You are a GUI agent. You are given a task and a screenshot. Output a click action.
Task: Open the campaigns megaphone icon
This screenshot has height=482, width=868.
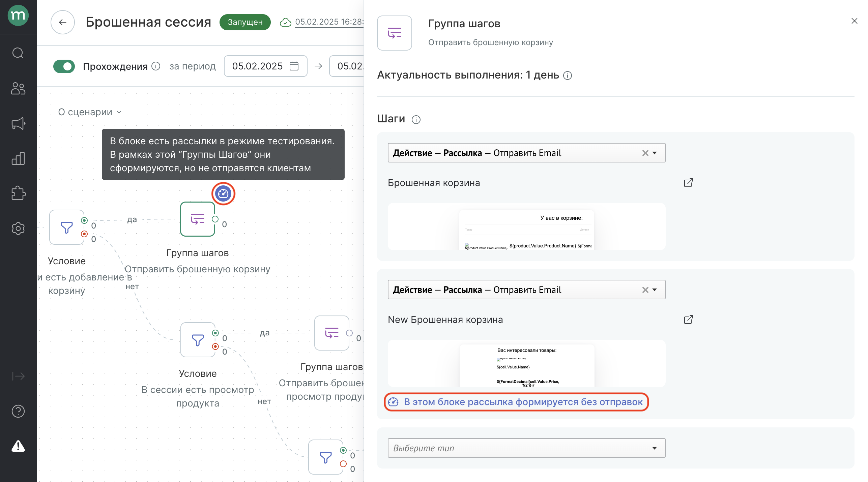(18, 123)
